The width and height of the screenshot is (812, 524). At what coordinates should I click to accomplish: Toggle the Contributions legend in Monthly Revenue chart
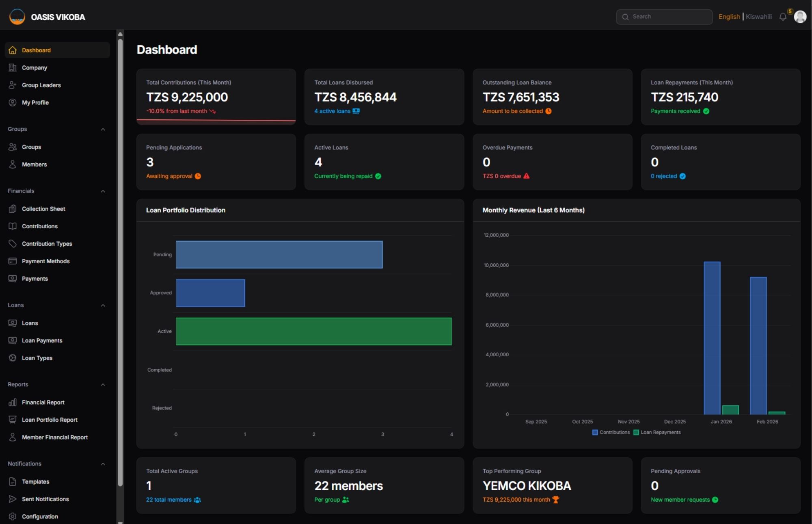(611, 432)
